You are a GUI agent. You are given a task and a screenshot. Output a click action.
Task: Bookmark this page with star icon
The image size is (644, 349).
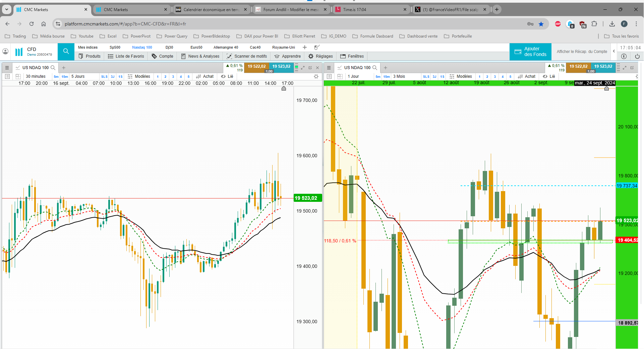tap(541, 24)
